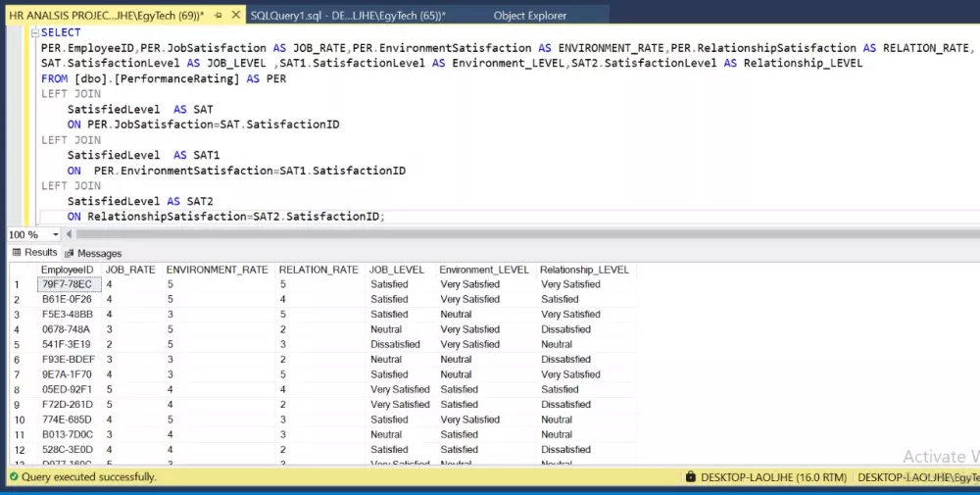This screenshot has width=980, height=495.
Task: Click the Messages tab icon
Action: [x=69, y=253]
